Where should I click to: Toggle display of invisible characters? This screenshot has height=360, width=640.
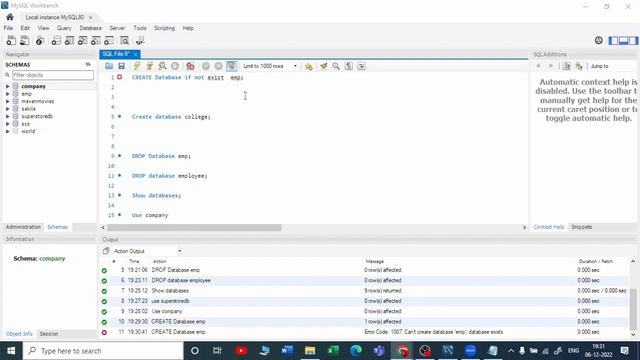tap(349, 66)
